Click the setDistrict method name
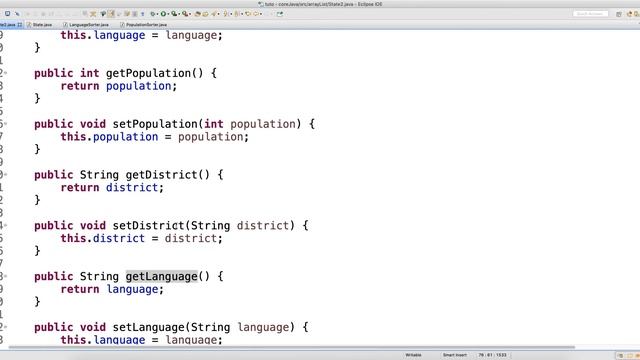This screenshot has height=360, width=640. point(148,225)
